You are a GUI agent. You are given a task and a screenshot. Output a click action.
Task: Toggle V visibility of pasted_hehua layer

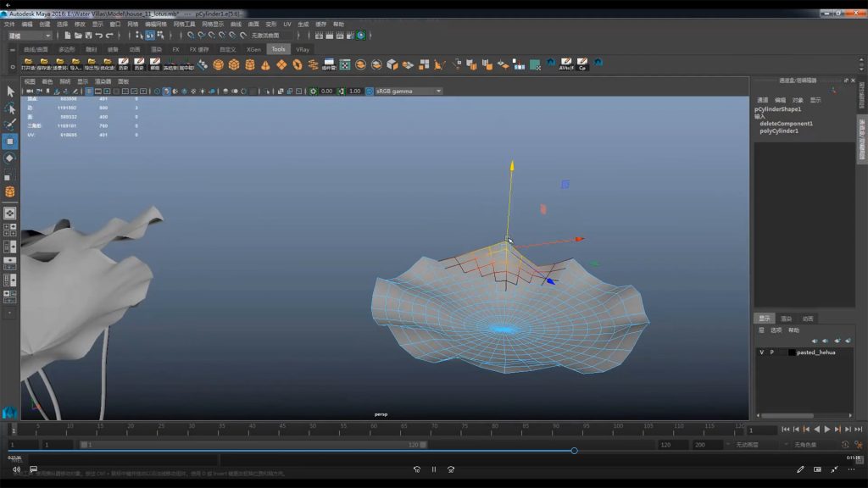761,352
